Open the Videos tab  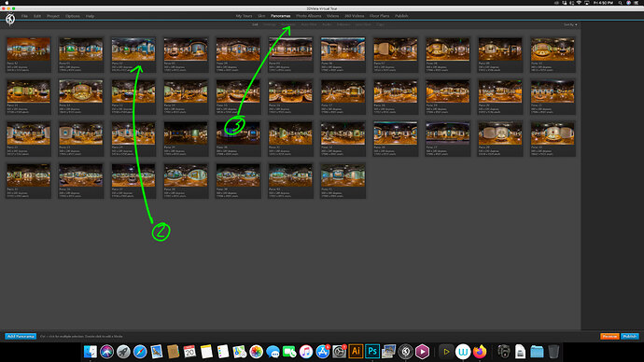click(332, 16)
